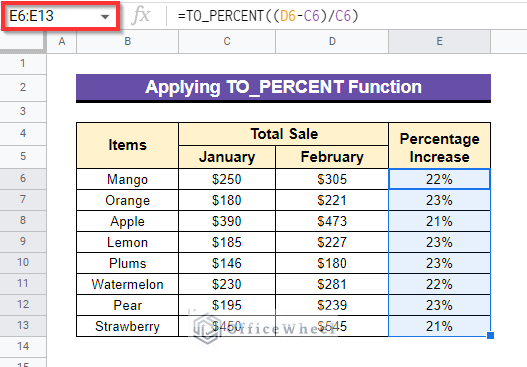Viewport: 527px width, 367px height.
Task: Click the Mango cell
Action: point(127,179)
